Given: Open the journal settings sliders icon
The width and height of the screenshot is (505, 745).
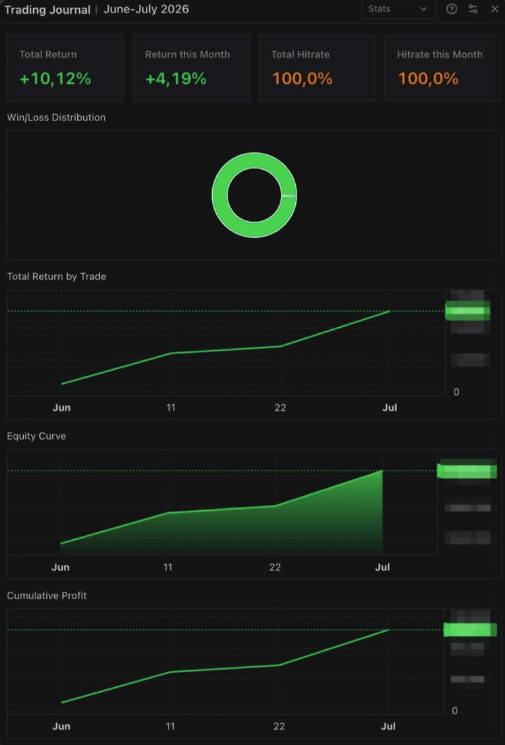Looking at the screenshot, I should pyautogui.click(x=473, y=9).
